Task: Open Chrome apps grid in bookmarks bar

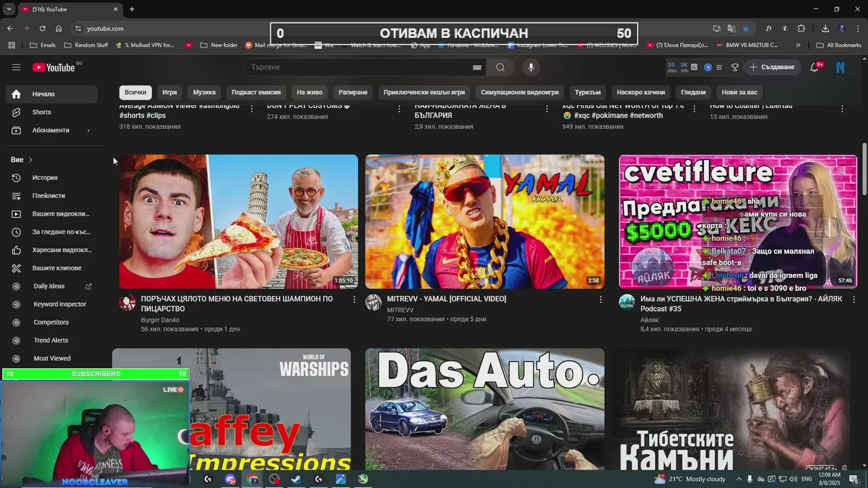Action: pyautogui.click(x=12, y=45)
